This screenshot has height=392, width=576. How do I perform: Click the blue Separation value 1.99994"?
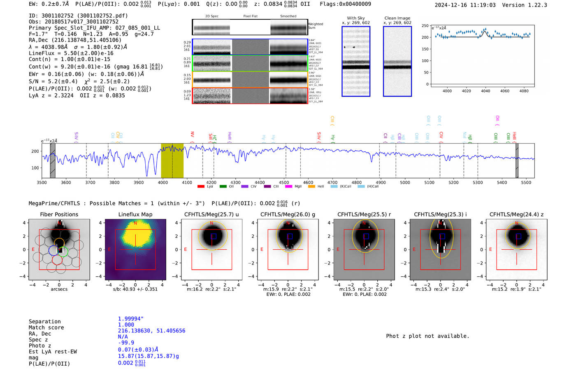131,319
